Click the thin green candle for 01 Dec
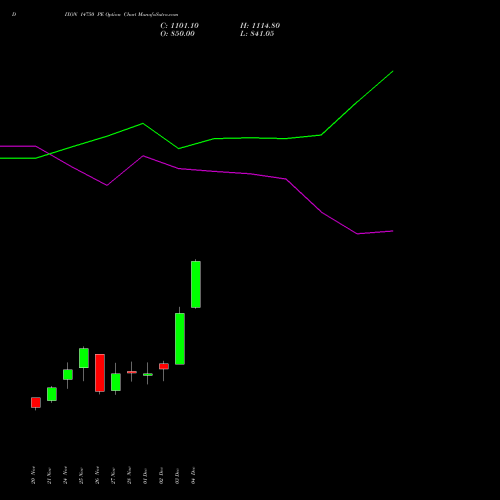The width and height of the screenshot is (500, 500). 148,375
